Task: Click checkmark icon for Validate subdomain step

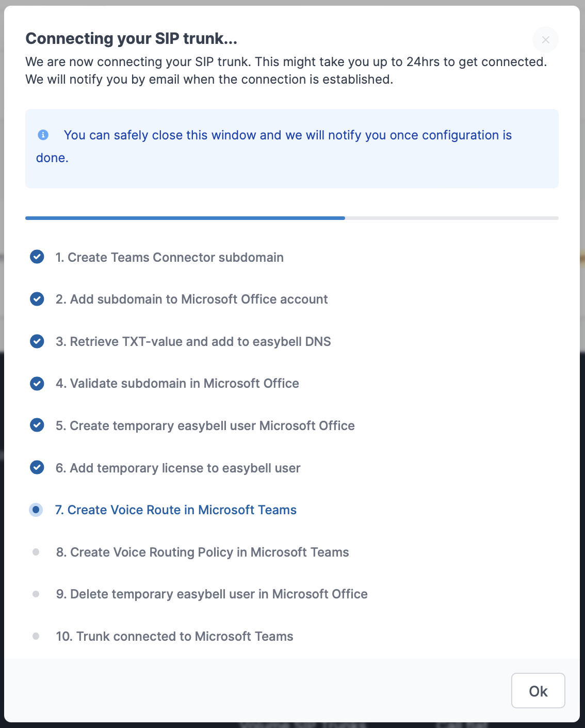Action: [x=37, y=383]
